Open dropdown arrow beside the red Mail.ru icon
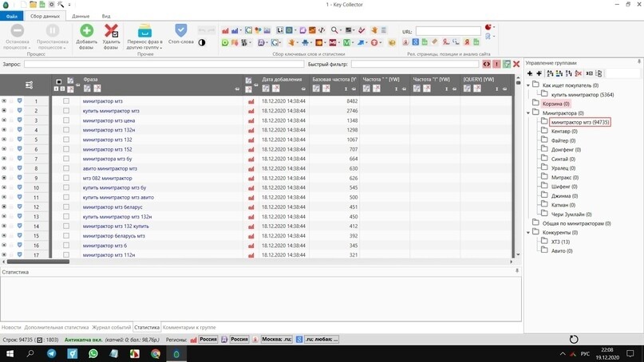644x362 pixels. (x=338, y=43)
